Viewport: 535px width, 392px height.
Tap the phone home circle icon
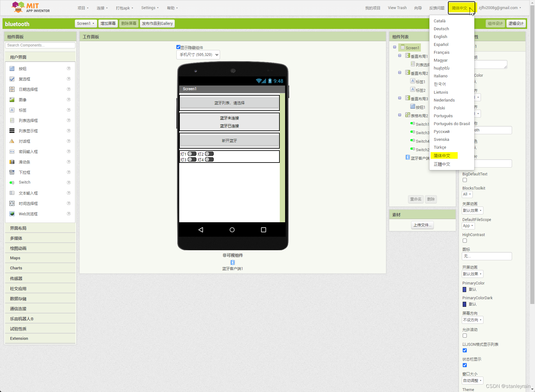pos(232,230)
